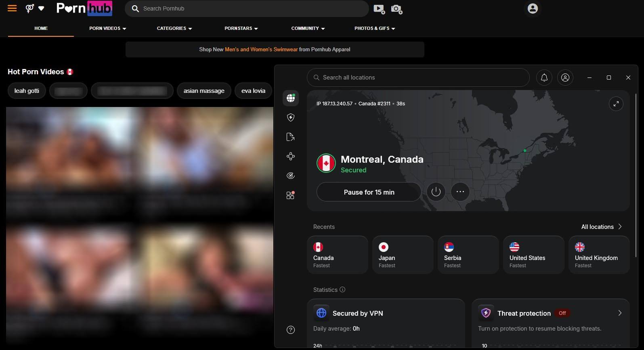Click the Statistics info icon
The width and height of the screenshot is (644, 350).
tap(342, 289)
